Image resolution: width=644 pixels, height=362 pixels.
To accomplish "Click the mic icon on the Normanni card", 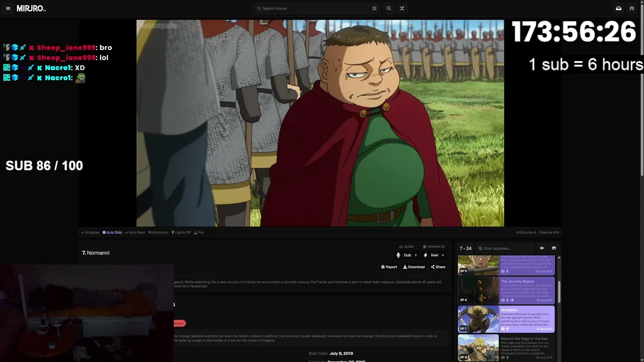I will (x=508, y=329).
